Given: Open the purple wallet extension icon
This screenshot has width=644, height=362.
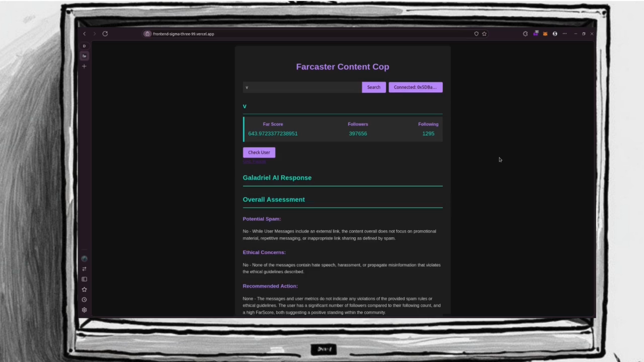Looking at the screenshot, I should 535,33.
